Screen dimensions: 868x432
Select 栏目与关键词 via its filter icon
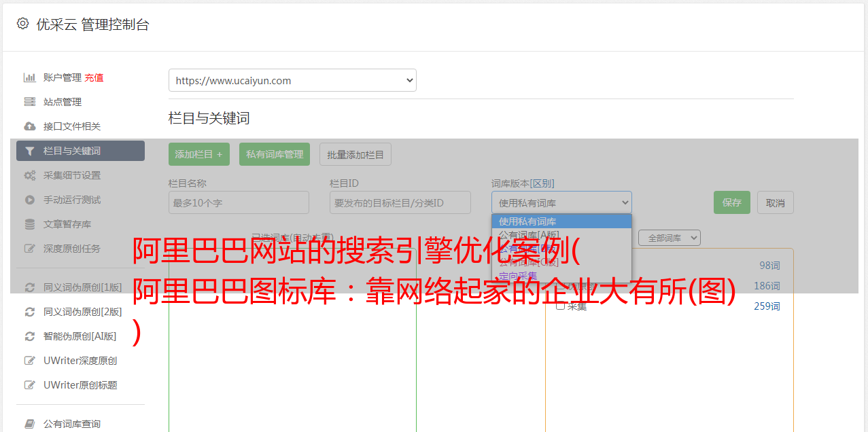click(30, 151)
